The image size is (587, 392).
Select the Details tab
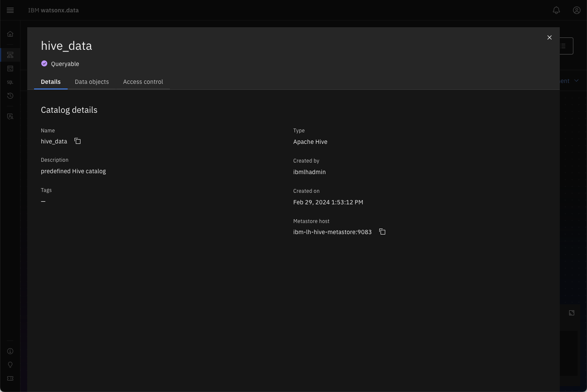(x=51, y=82)
